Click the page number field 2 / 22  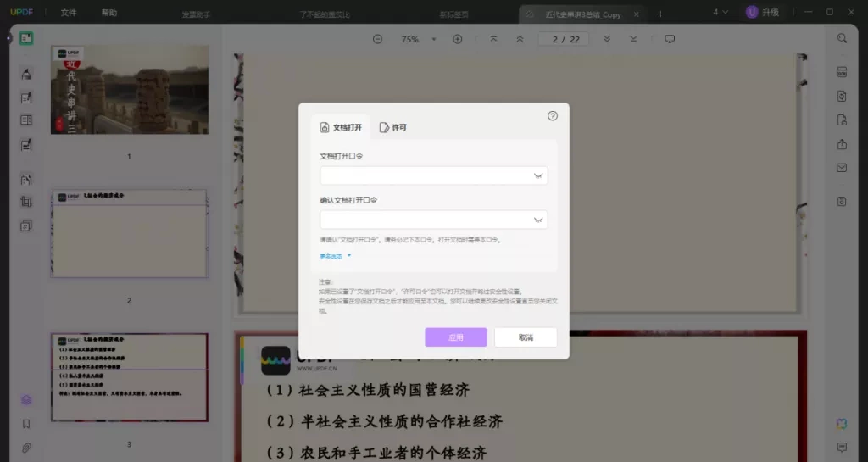click(564, 39)
